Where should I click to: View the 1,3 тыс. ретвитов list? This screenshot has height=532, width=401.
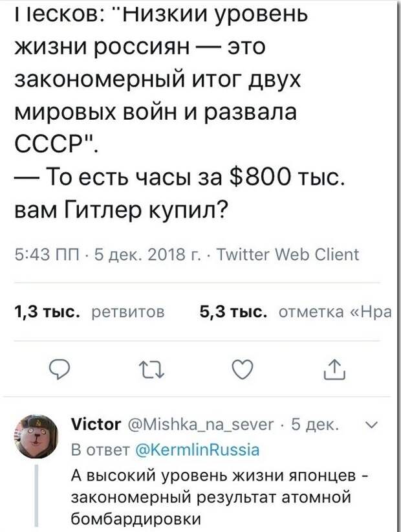pyautogui.click(x=89, y=311)
